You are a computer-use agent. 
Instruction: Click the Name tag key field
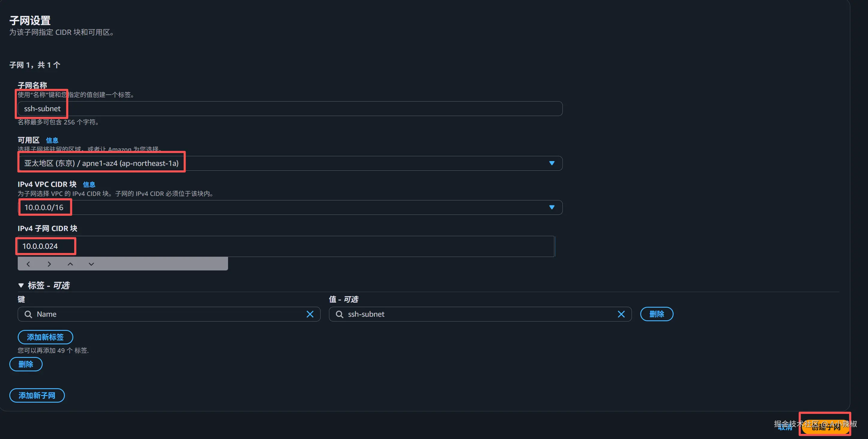[169, 314]
